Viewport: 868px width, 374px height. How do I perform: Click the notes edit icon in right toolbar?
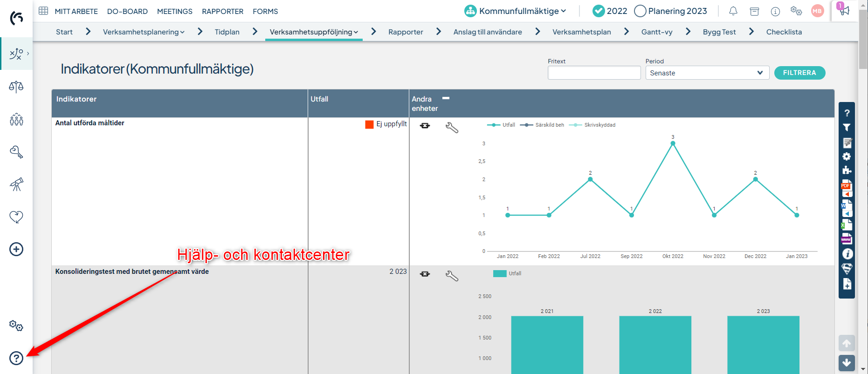coord(847,143)
